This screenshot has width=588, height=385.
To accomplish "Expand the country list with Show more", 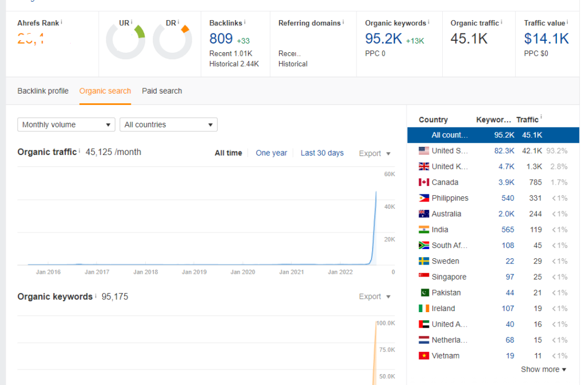I will (543, 370).
